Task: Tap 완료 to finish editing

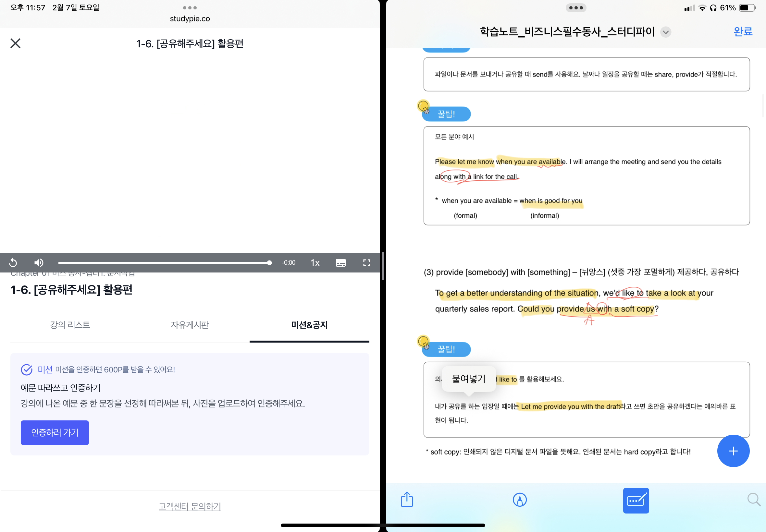Action: [x=743, y=31]
